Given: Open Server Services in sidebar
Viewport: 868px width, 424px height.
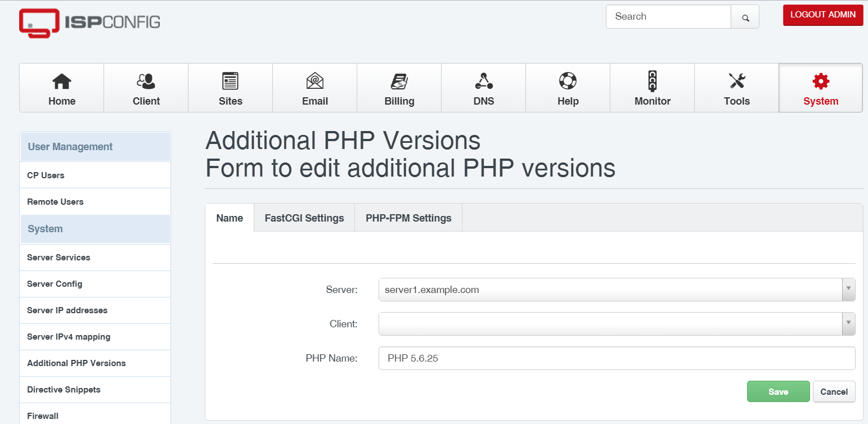Looking at the screenshot, I should click(x=95, y=258).
